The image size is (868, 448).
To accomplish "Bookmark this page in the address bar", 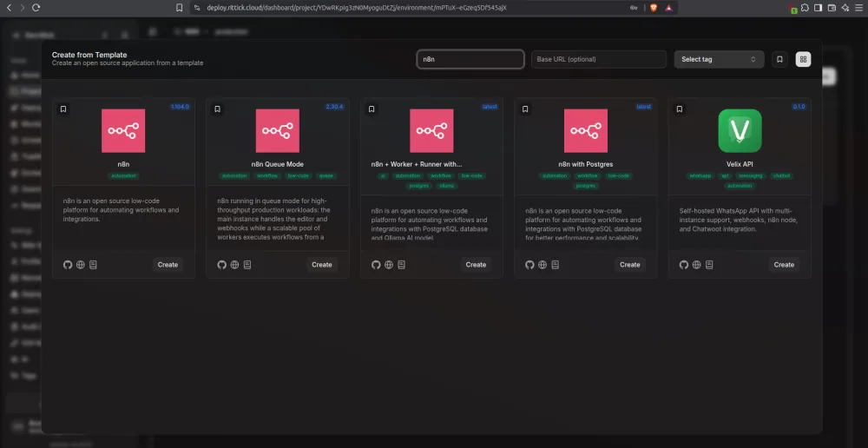I will click(179, 8).
